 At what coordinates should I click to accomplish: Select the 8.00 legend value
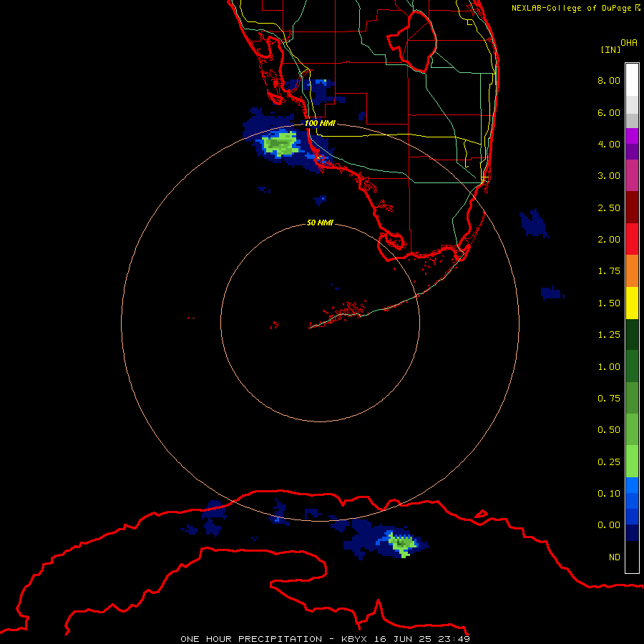609,80
